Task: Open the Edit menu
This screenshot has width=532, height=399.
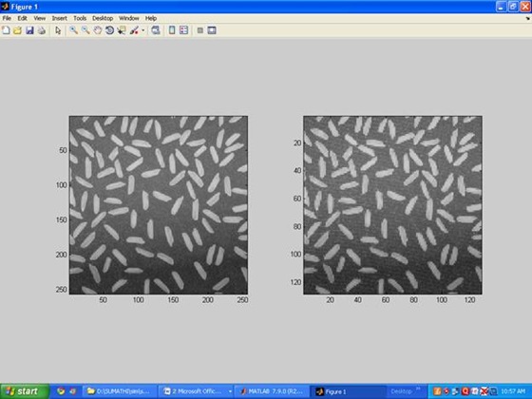Action: pyautogui.click(x=23, y=18)
